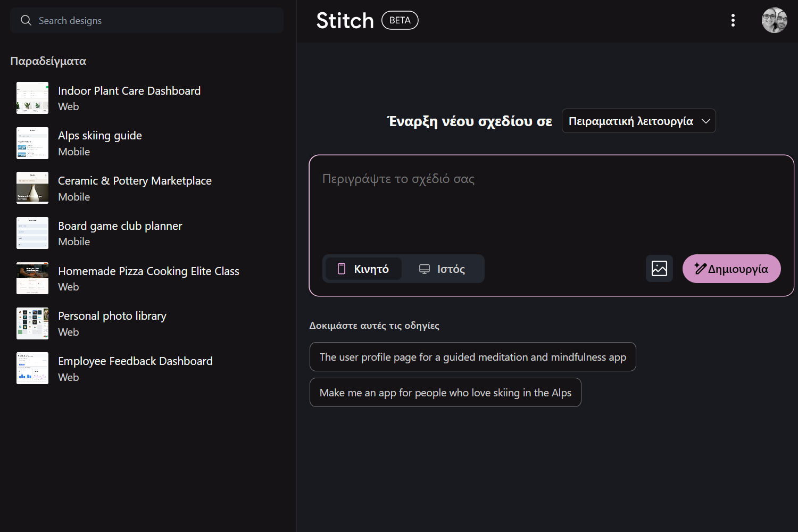Select Ceramic & Pottery Marketplace title
Viewport: 798px width, 532px height.
click(x=135, y=181)
